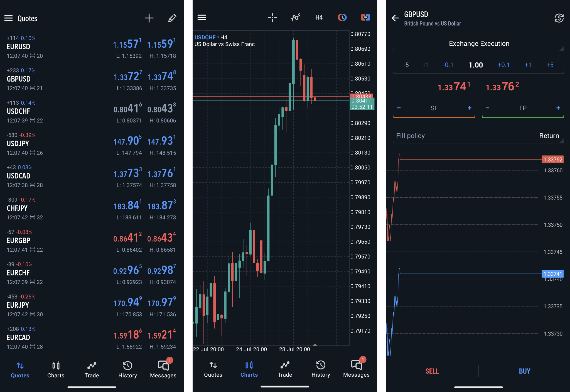Screen dimensions: 570x392
Task: Open the indicators icon on chart toolbar
Action: (295, 17)
